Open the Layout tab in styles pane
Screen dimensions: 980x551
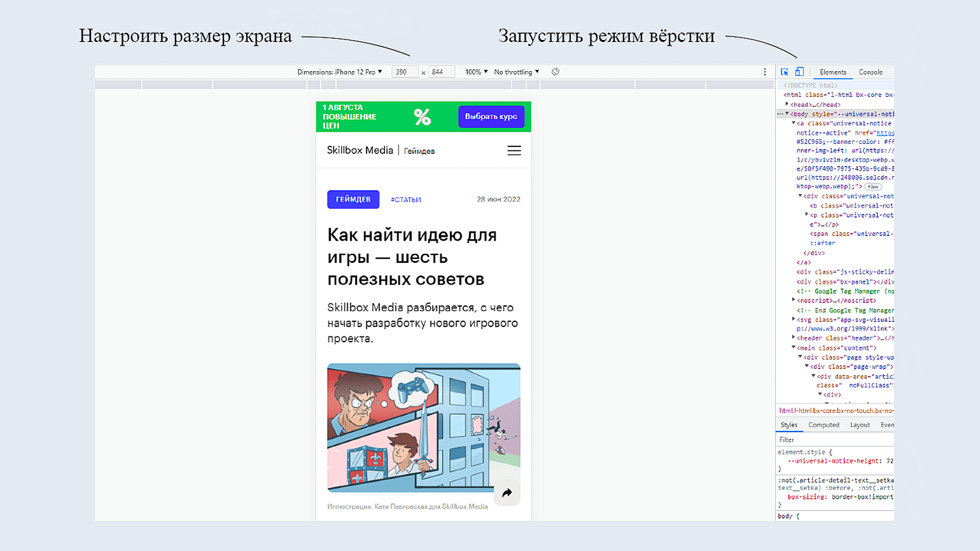[x=860, y=425]
